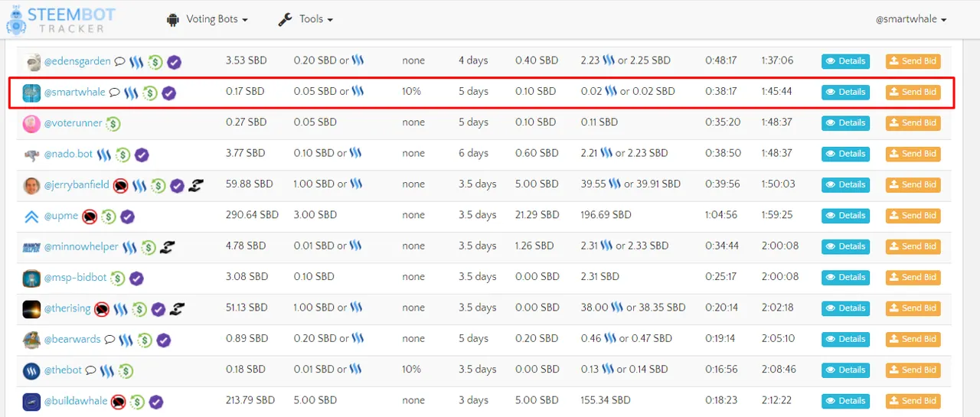This screenshot has width=980, height=417.
Task: Click the purple verified badge beside @bearwards
Action: point(163,340)
